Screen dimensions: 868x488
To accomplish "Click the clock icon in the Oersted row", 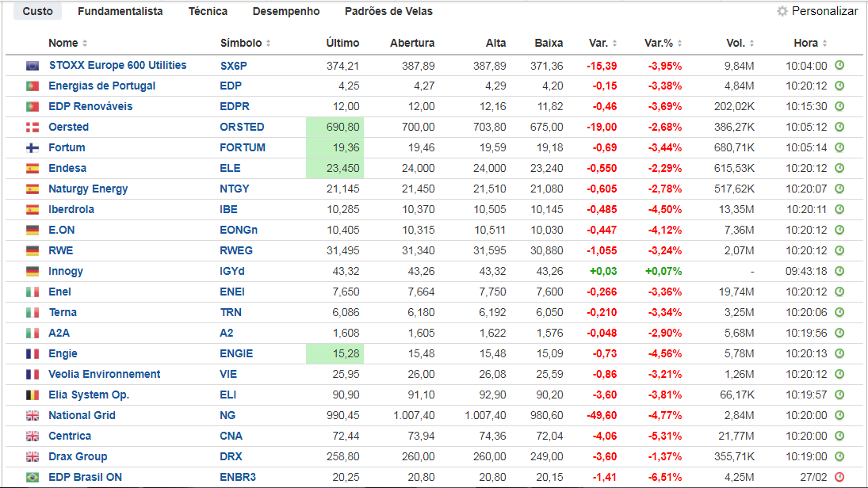I will pos(839,127).
